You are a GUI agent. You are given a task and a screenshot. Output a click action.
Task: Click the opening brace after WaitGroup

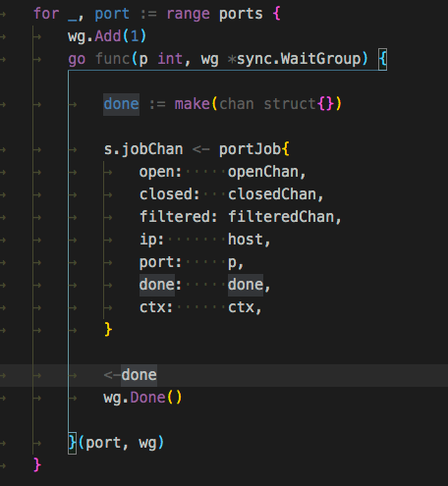point(382,59)
